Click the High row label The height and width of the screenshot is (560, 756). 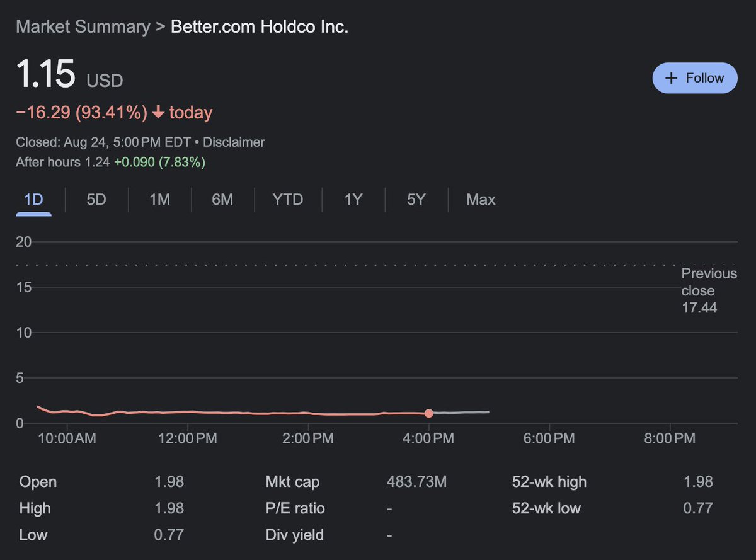click(x=35, y=508)
